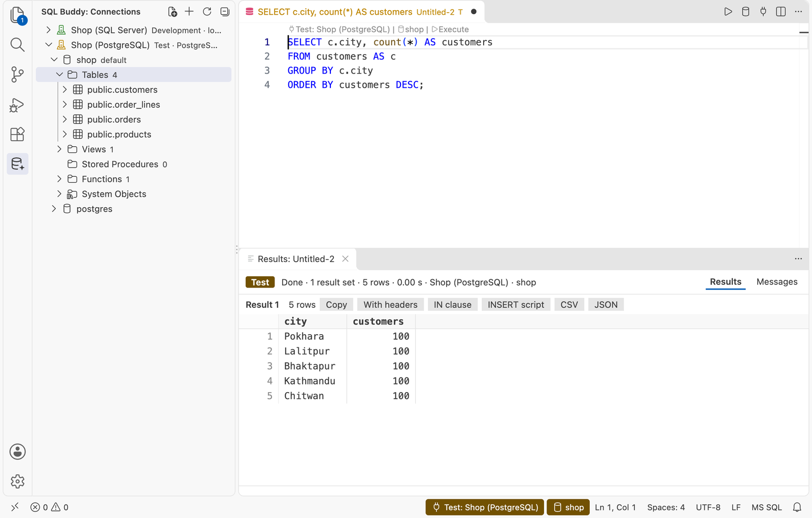Click Execute code lens above query

(450, 29)
